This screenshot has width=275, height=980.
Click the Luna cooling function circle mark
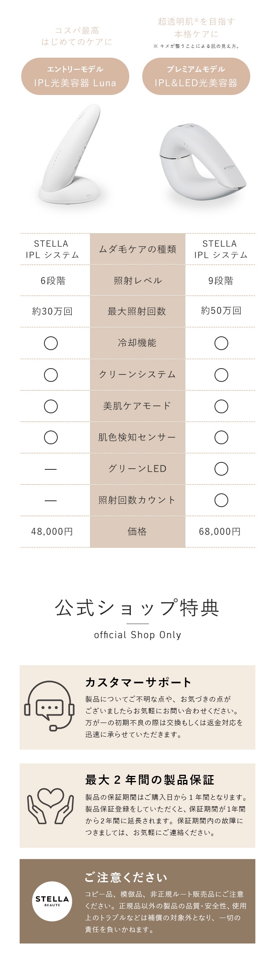click(x=51, y=343)
